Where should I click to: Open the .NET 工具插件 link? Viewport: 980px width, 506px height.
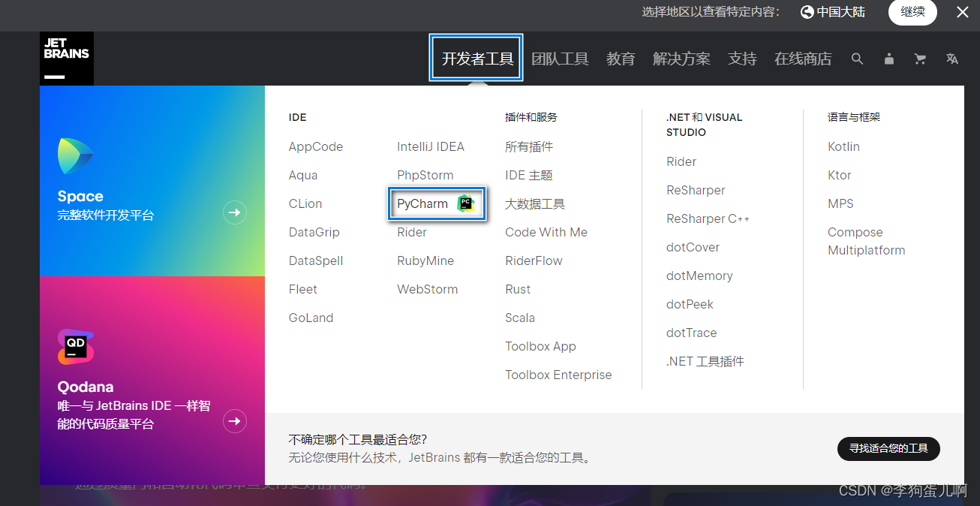click(705, 361)
